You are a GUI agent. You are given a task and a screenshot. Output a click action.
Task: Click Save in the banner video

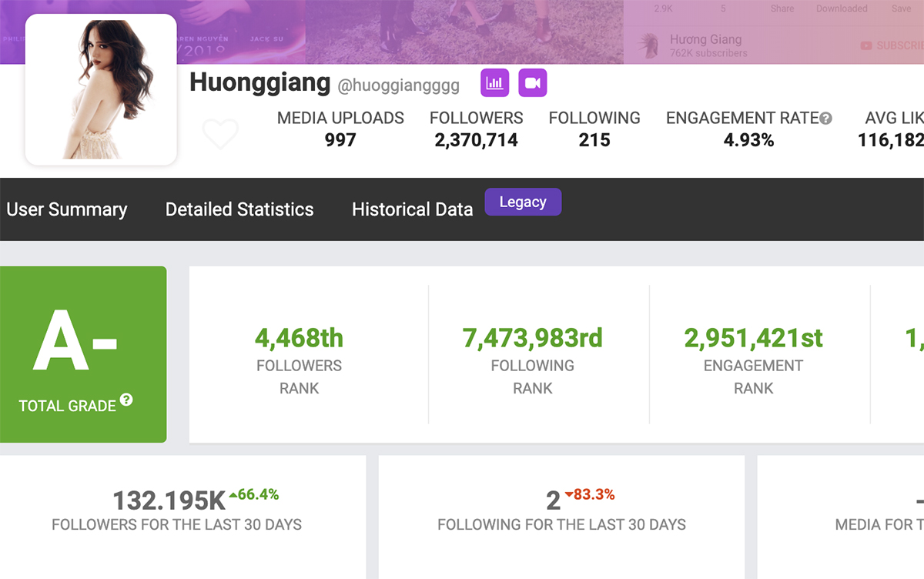[901, 8]
